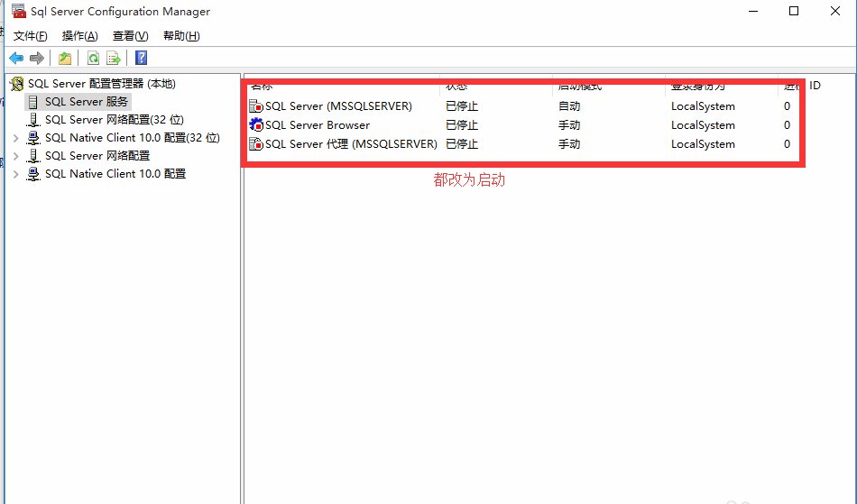Open the 查看(V) menu

click(130, 36)
